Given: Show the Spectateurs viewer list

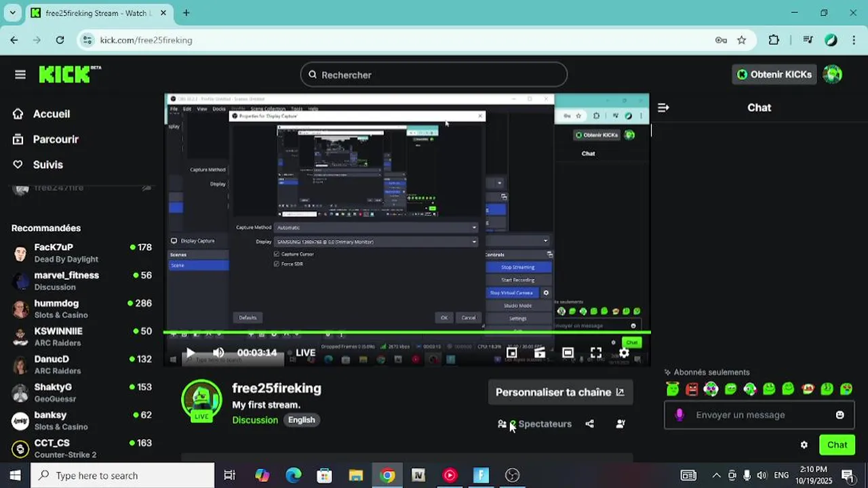Looking at the screenshot, I should (535, 424).
